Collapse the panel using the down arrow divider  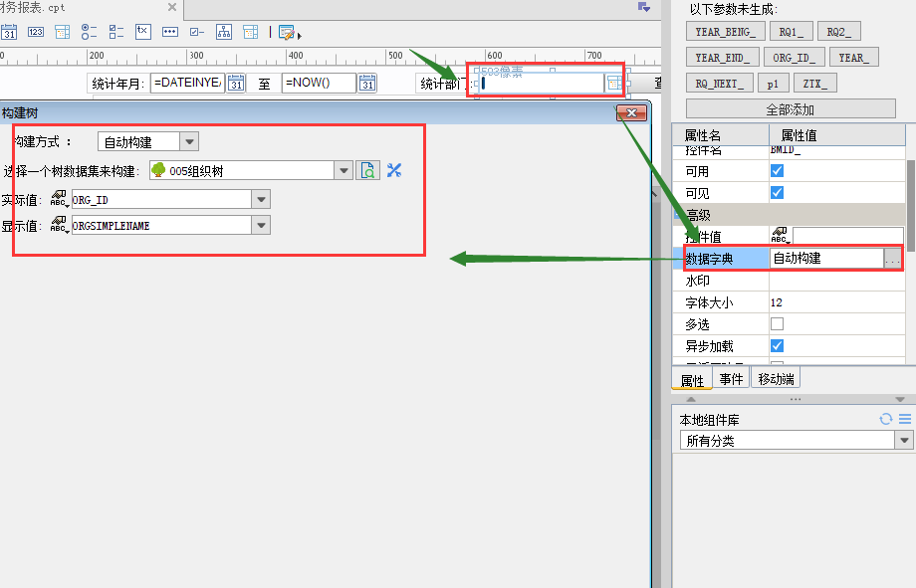[x=900, y=399]
